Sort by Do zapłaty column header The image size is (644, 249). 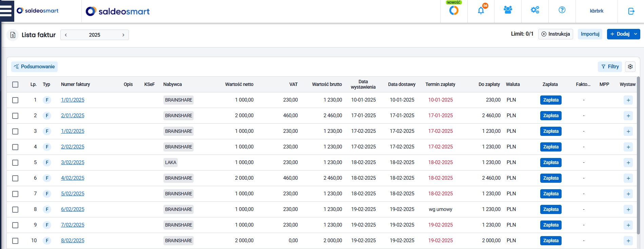(x=489, y=84)
